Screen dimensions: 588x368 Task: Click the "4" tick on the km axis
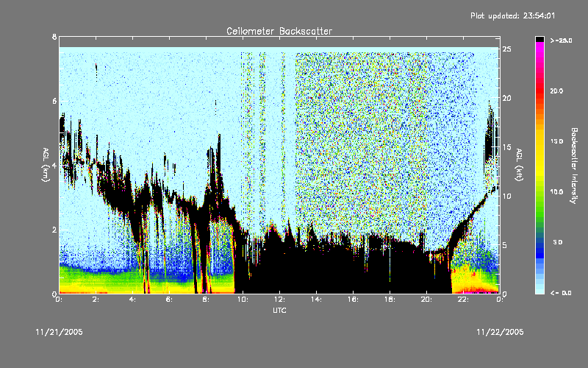pyautogui.click(x=54, y=165)
